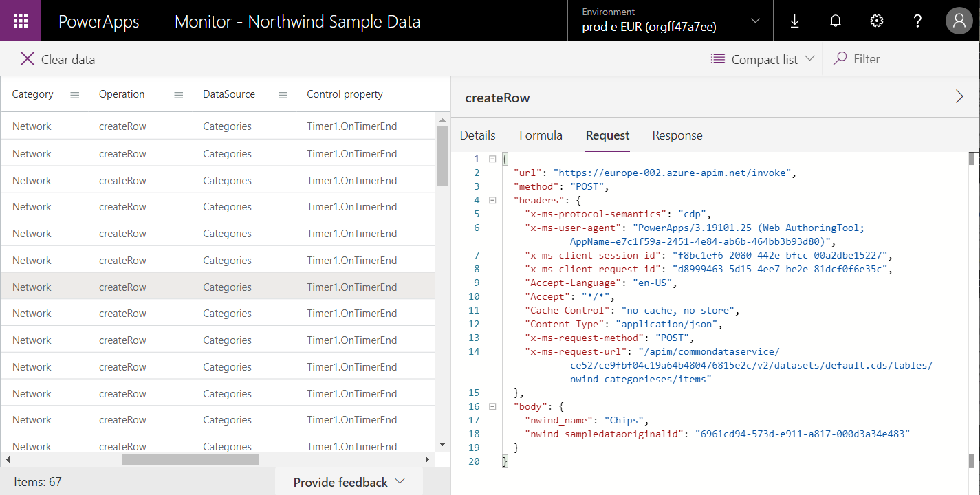Click the Compact list lines icon
This screenshot has width=980, height=495.
(x=718, y=59)
